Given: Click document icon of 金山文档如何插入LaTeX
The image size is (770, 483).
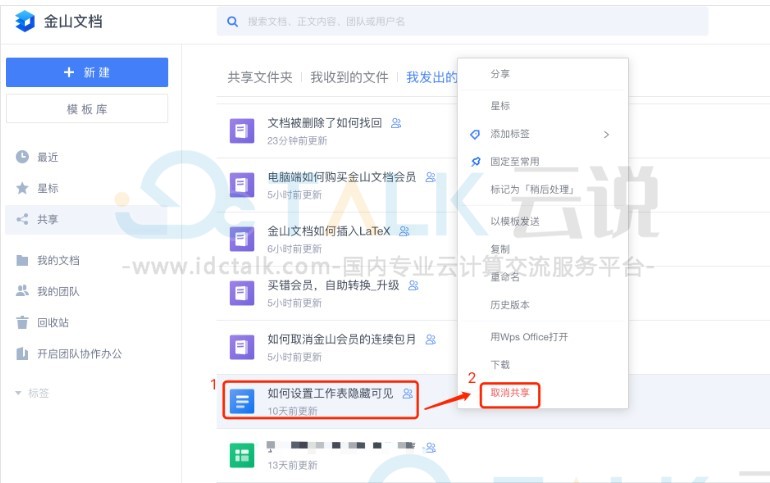Looking at the screenshot, I should point(242,239).
